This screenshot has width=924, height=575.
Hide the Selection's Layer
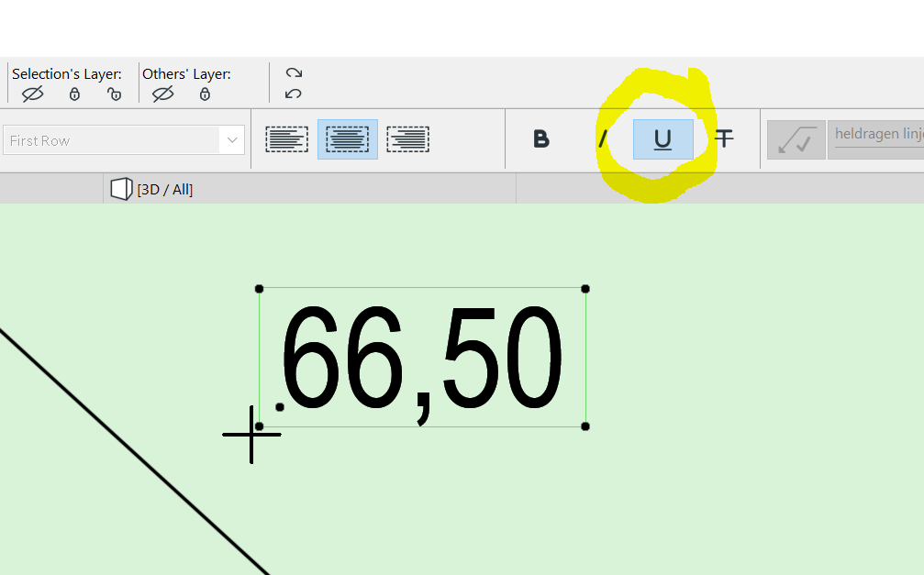pos(33,94)
